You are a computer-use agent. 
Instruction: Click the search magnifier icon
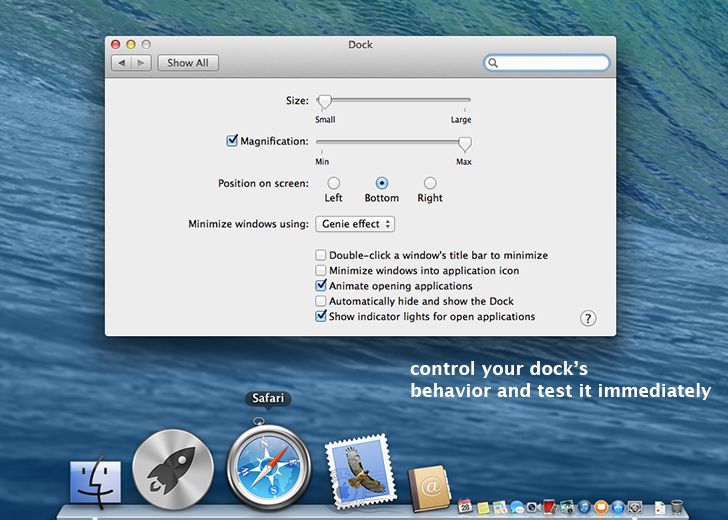[x=493, y=63]
